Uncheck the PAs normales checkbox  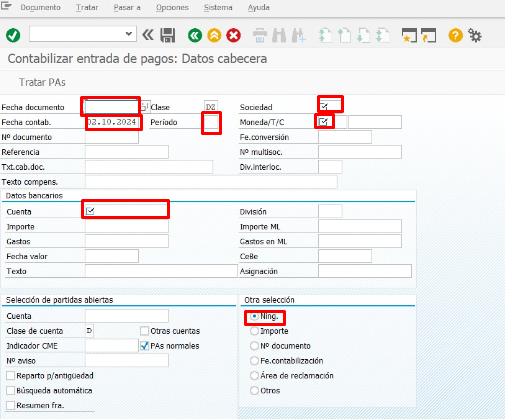[x=144, y=346]
